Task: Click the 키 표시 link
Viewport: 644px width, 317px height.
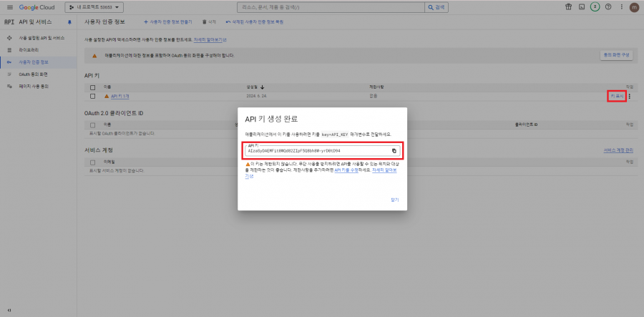Action: 617,96
